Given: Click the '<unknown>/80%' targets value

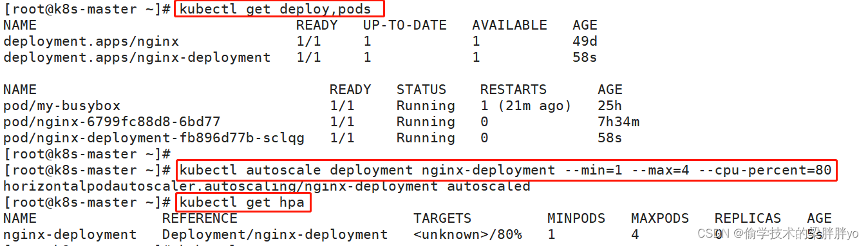Looking at the screenshot, I should point(467,234).
